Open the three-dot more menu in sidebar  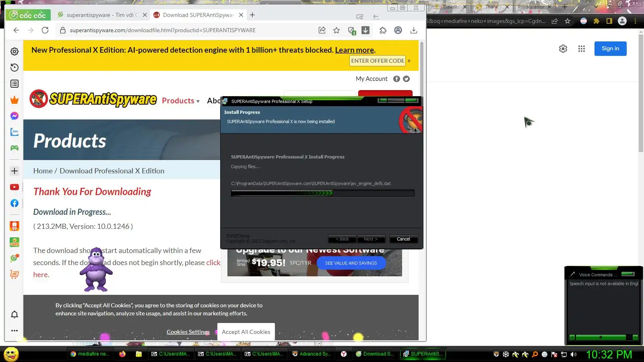pyautogui.click(x=14, y=331)
